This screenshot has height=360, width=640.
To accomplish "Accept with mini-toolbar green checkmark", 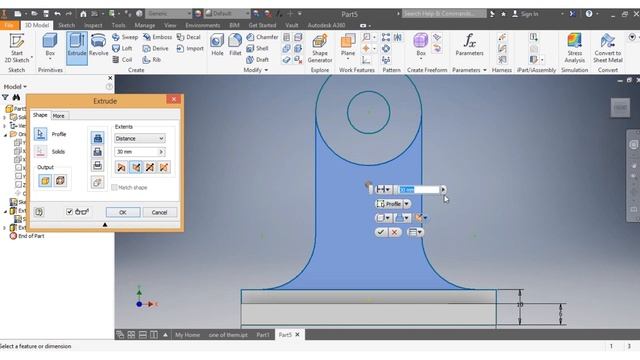I will coord(381,232).
